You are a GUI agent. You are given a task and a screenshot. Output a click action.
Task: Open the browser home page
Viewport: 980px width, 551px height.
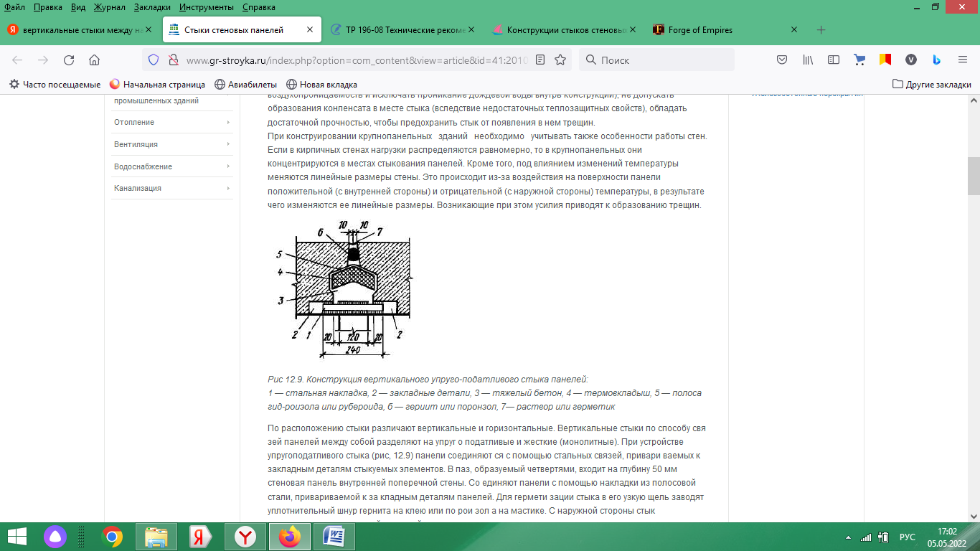(x=94, y=60)
